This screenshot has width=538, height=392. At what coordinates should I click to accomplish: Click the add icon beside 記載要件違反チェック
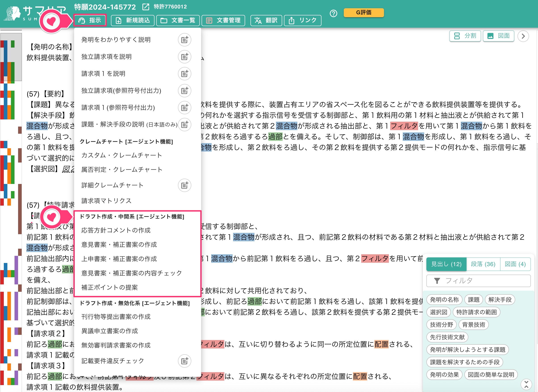184,361
